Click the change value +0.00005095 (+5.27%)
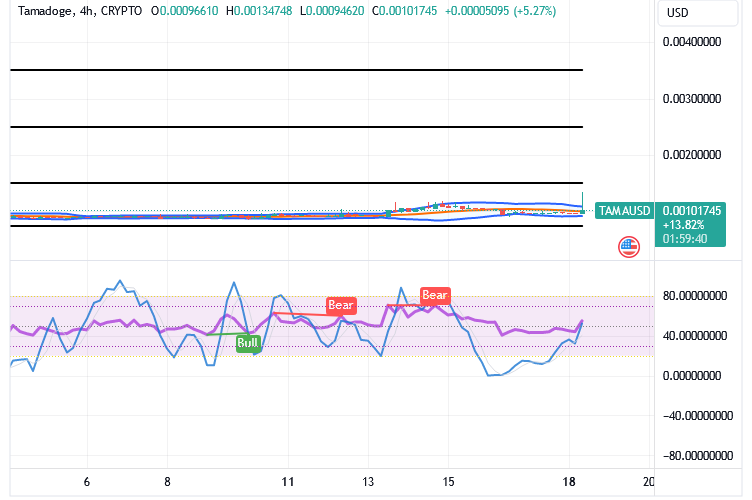752x500 pixels. coord(500,11)
